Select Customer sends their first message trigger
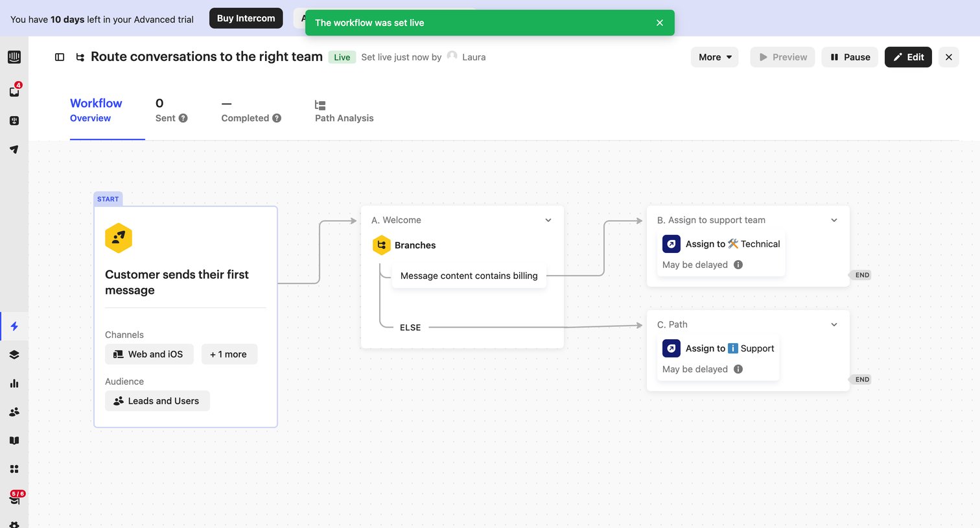The width and height of the screenshot is (980, 528). click(x=186, y=317)
